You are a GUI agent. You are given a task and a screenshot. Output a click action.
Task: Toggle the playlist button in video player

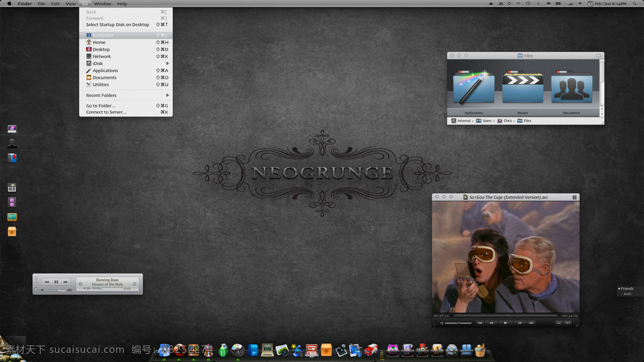point(559,323)
